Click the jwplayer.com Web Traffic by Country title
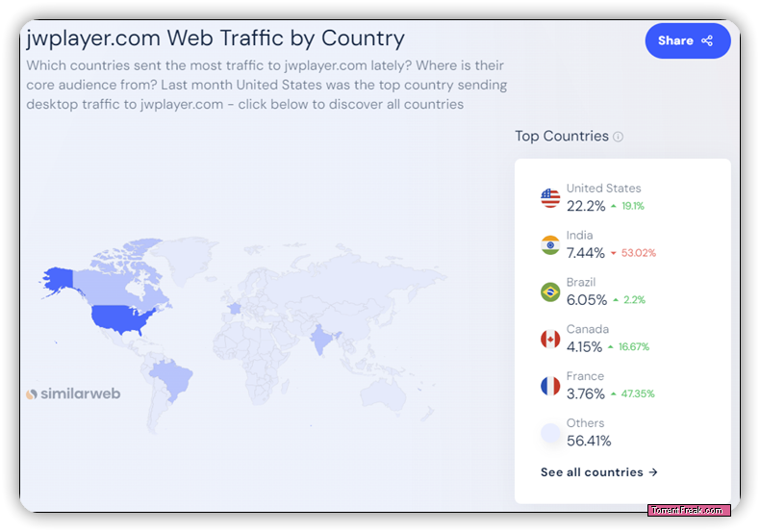This screenshot has height=532, width=760. [x=215, y=38]
